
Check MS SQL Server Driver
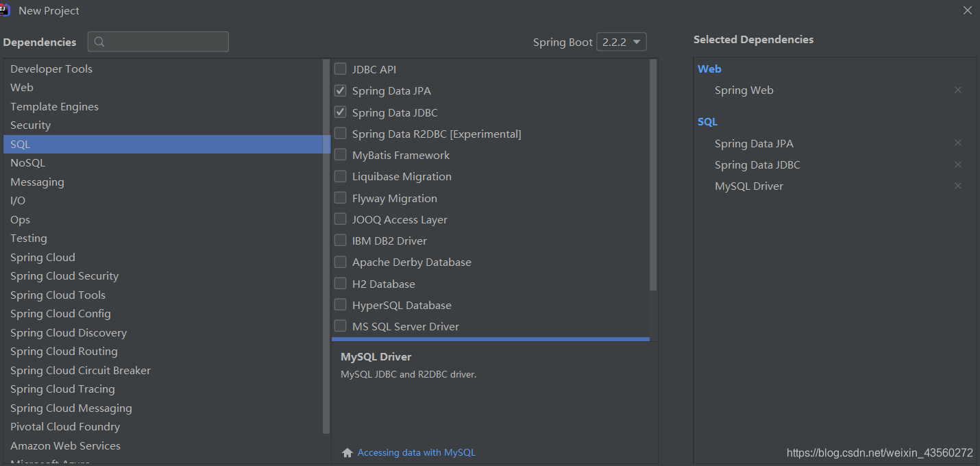click(340, 326)
